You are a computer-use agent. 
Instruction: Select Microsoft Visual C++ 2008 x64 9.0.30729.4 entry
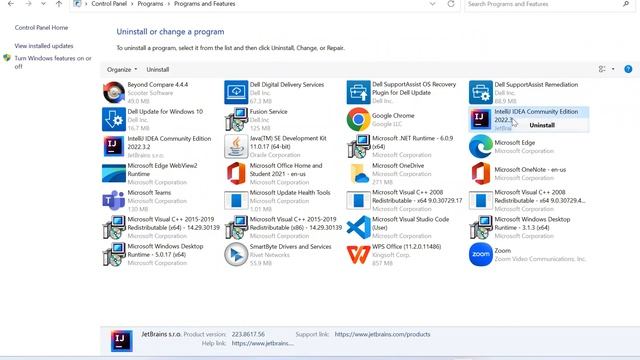(527, 200)
